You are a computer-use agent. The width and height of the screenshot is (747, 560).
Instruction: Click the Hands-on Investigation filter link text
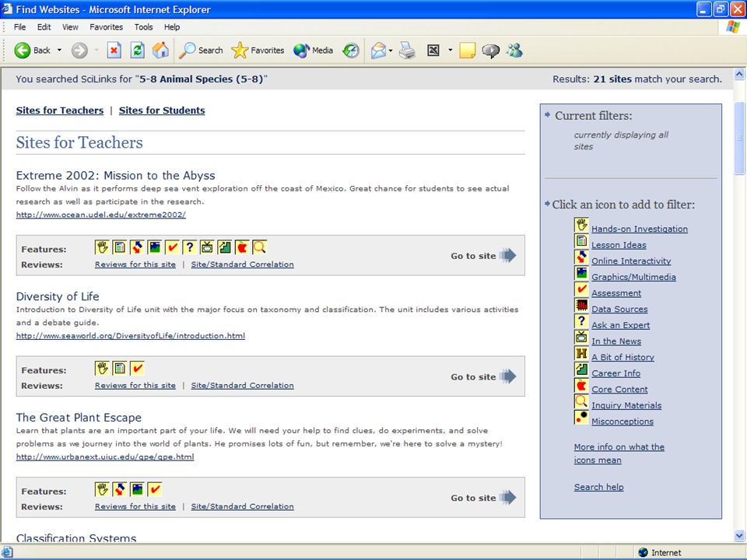click(x=640, y=229)
